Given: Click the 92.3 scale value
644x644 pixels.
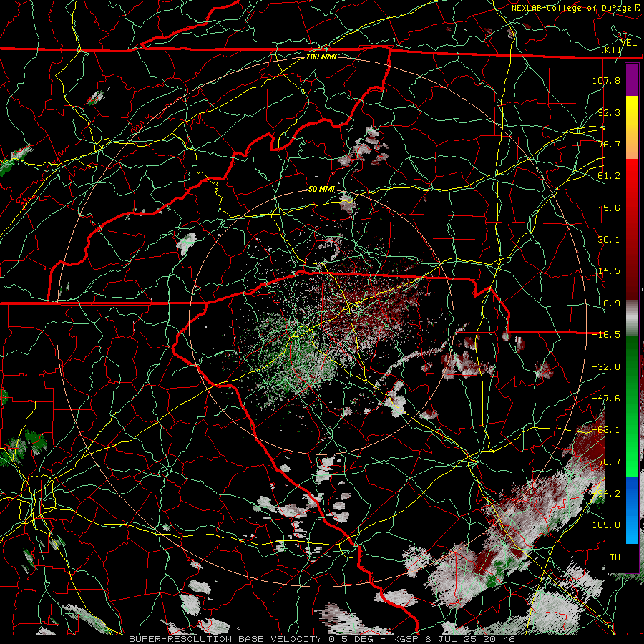Looking at the screenshot, I should click(609, 112).
